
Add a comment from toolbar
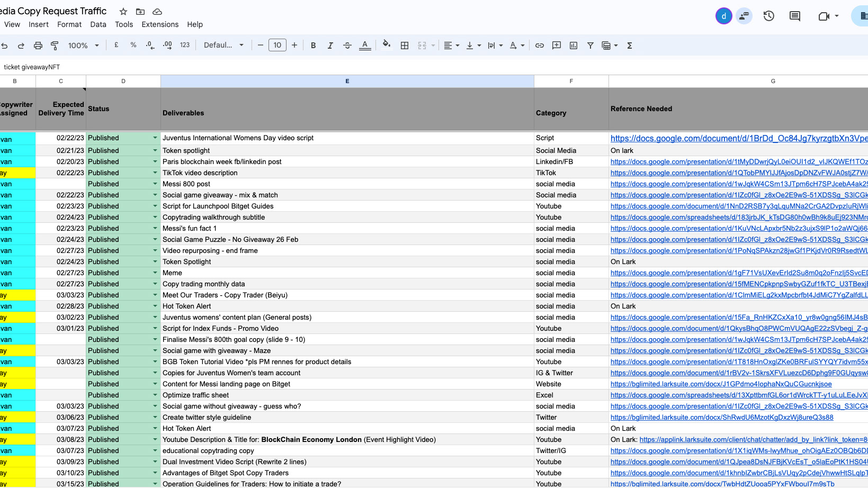coord(557,46)
